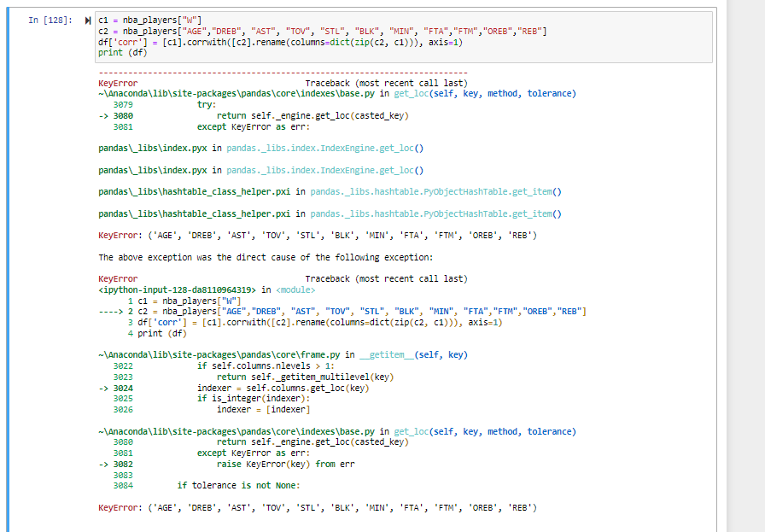Click the first get_loc(self, key, method, tolerance) link
Viewport: 765px width, 532px height.
tap(485, 93)
